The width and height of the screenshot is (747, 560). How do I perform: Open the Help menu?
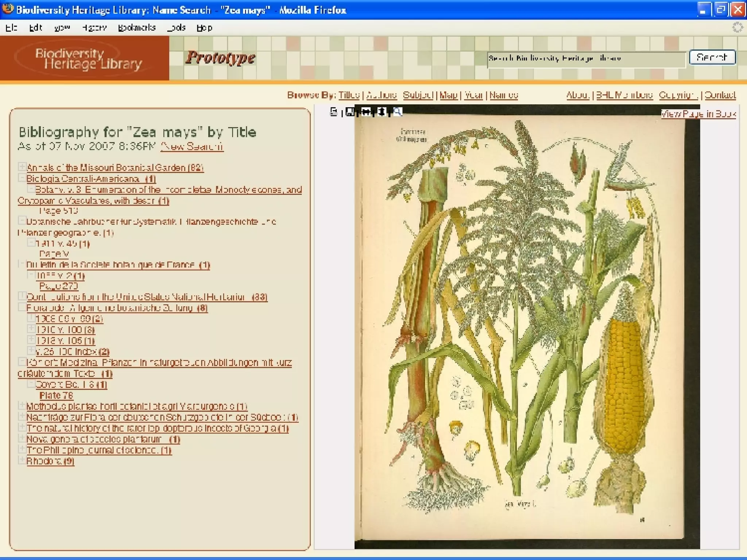[204, 28]
